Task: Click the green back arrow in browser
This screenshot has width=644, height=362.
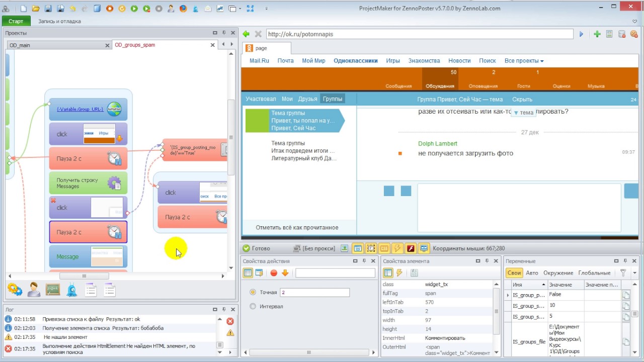Action: coord(246,34)
